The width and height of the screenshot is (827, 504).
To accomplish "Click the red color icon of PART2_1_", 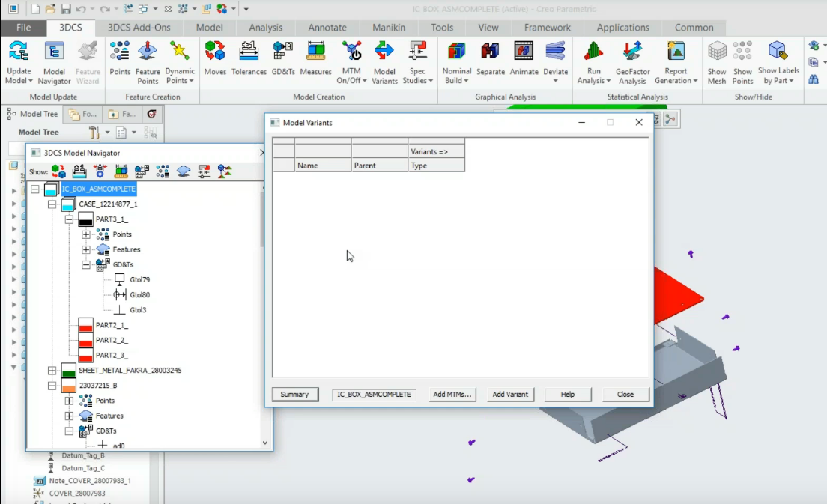I will 85,325.
